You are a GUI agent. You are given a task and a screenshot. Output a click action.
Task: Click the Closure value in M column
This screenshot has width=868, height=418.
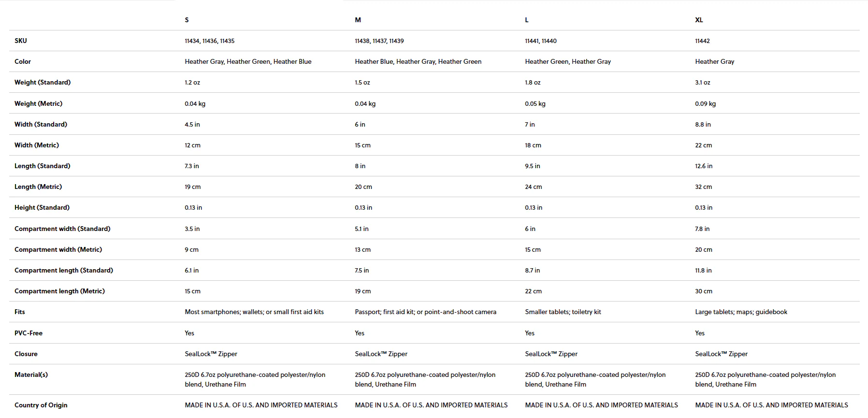point(381,354)
